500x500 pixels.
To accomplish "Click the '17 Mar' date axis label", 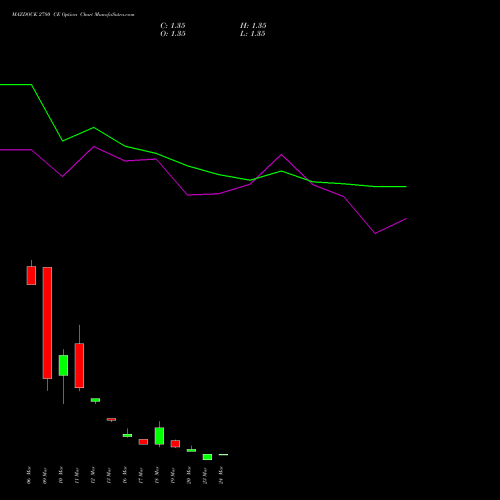I will [x=141, y=476].
